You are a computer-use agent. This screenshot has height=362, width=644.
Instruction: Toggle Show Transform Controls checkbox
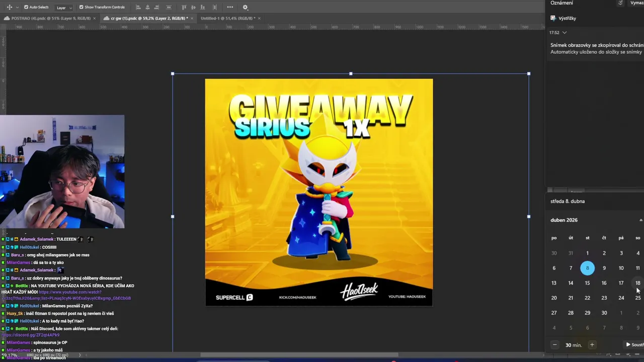tap(81, 7)
